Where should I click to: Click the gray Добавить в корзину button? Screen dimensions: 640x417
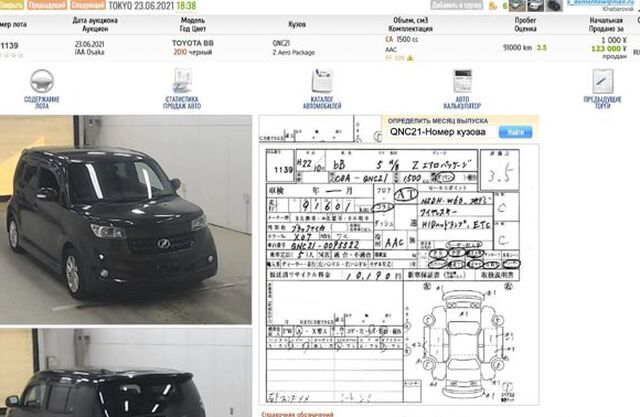pyautogui.click(x=457, y=5)
